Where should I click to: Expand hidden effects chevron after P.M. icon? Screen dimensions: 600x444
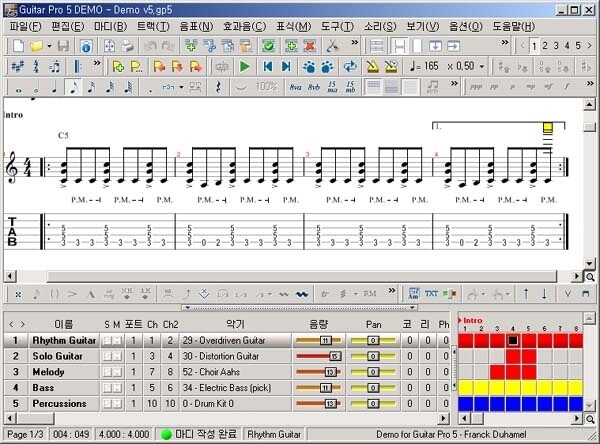(x=392, y=291)
